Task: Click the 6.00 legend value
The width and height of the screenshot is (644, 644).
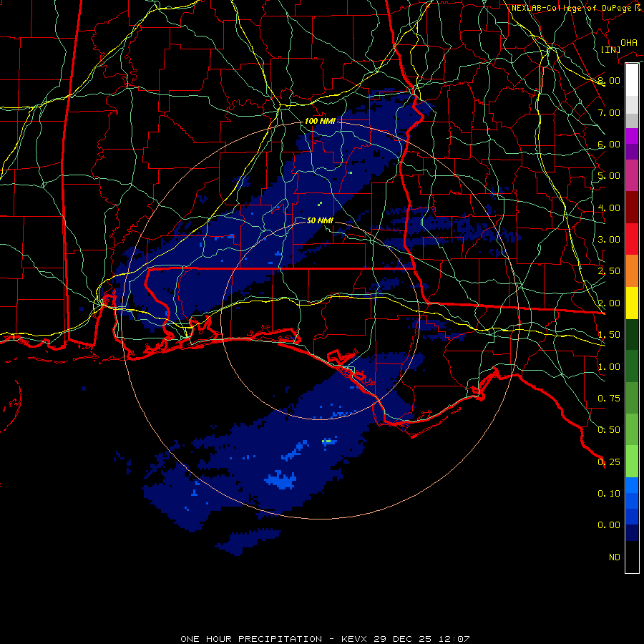Action: coord(609,144)
